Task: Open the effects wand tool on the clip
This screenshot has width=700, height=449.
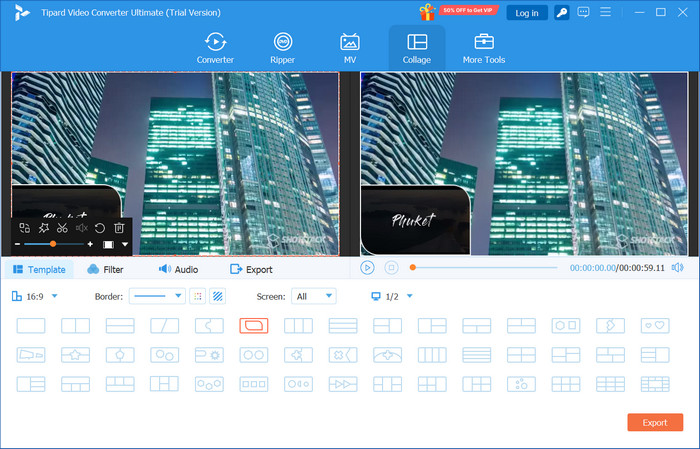Action: point(43,228)
